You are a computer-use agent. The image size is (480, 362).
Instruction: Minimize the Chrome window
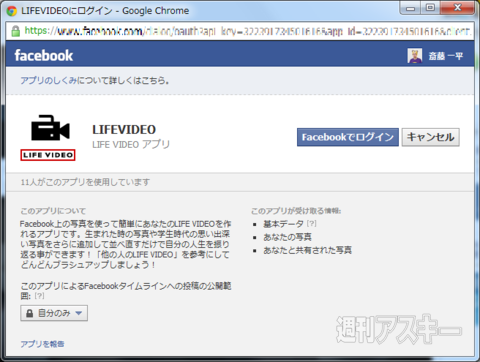(410, 8)
